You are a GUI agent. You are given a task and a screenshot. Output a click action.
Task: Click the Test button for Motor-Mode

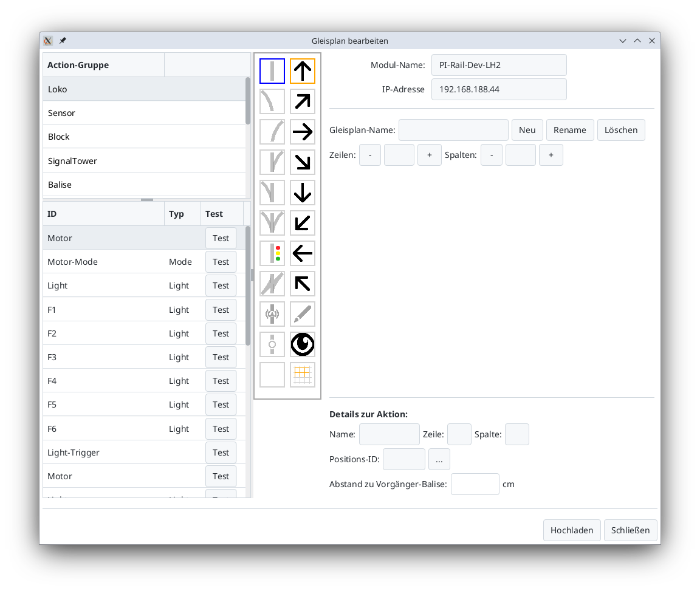pos(221,262)
